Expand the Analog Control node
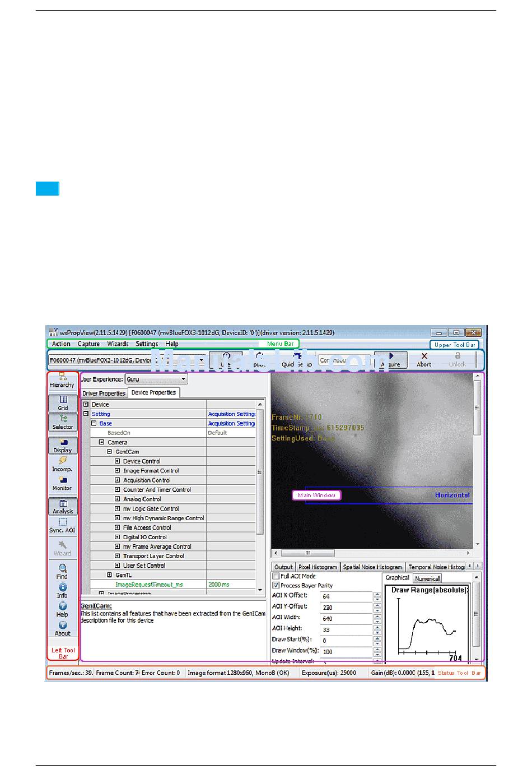 point(118,499)
